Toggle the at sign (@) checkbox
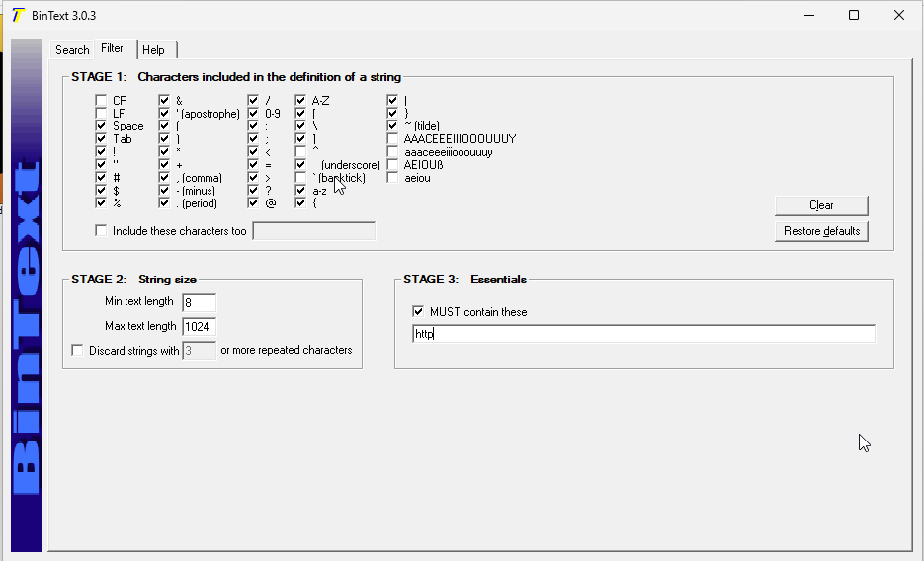This screenshot has width=924, height=561. click(x=253, y=203)
